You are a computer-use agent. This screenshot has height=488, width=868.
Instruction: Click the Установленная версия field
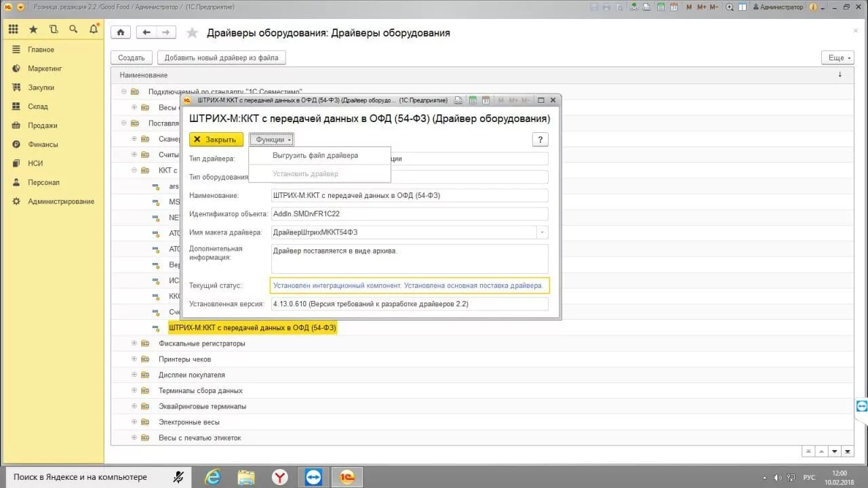[x=409, y=304]
